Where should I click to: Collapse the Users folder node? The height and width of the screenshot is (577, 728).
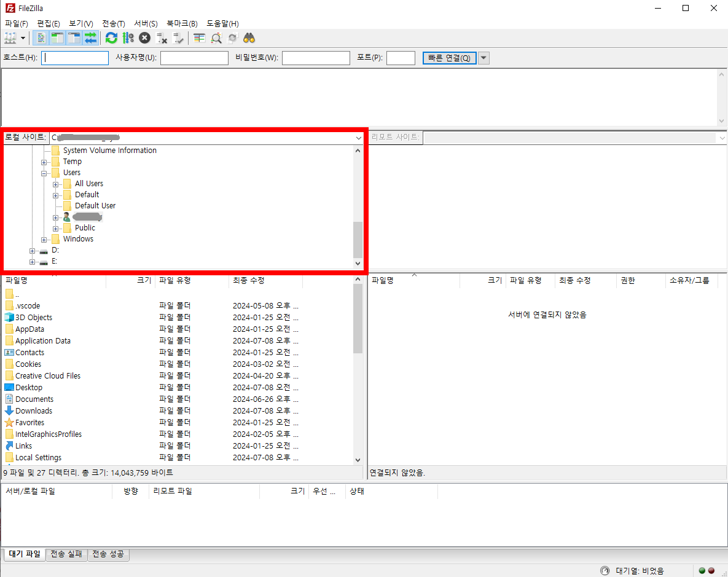click(x=44, y=173)
